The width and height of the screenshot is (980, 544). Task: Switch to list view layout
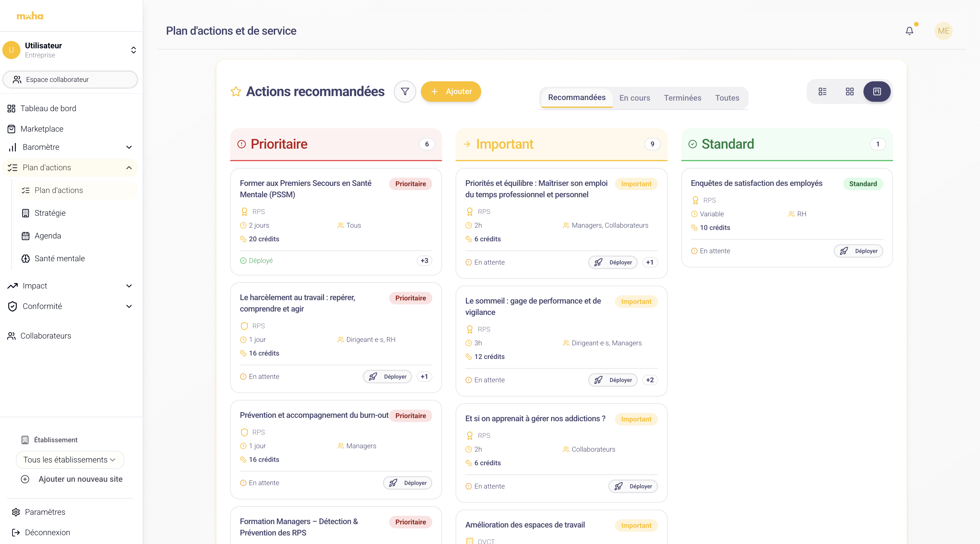823,91
